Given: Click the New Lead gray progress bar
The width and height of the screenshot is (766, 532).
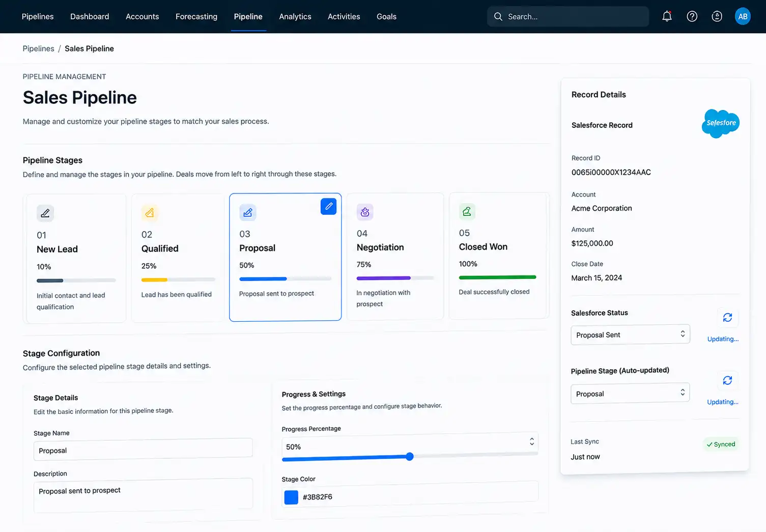Looking at the screenshot, I should 76,281.
